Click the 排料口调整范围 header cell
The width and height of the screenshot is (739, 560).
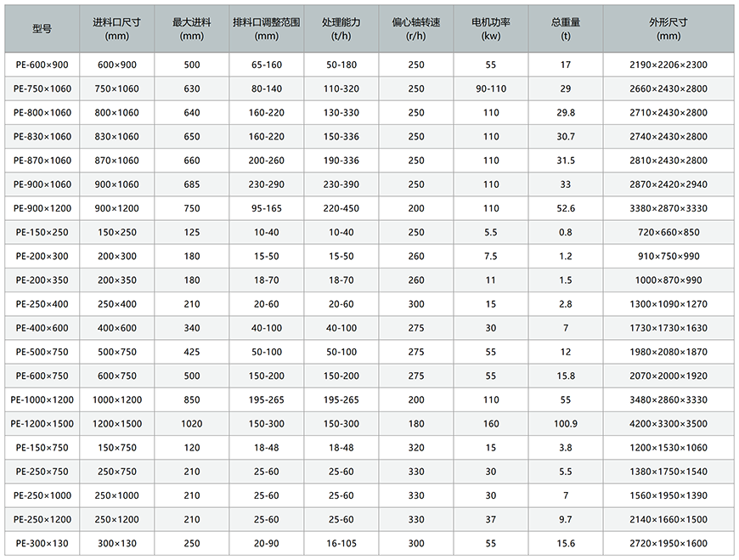pos(266,29)
